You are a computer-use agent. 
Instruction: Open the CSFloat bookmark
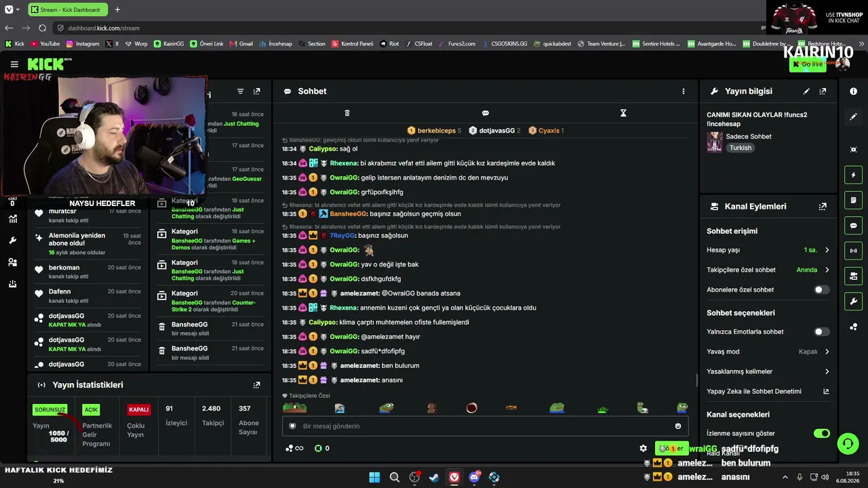click(419, 44)
